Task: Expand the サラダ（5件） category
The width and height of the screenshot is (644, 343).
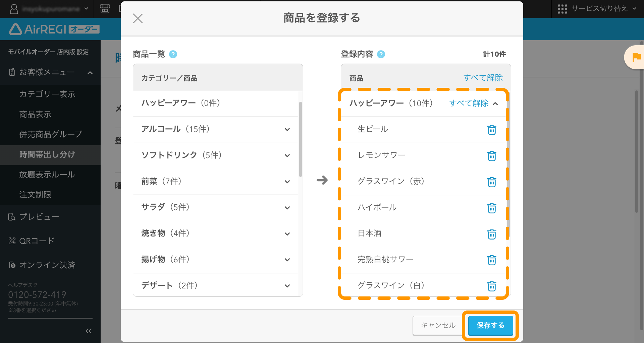Action: coord(287,208)
